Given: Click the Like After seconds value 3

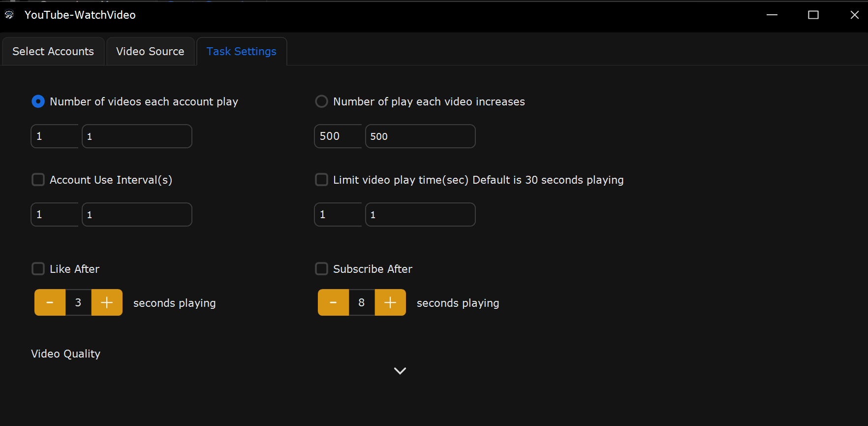Looking at the screenshot, I should 78,302.
